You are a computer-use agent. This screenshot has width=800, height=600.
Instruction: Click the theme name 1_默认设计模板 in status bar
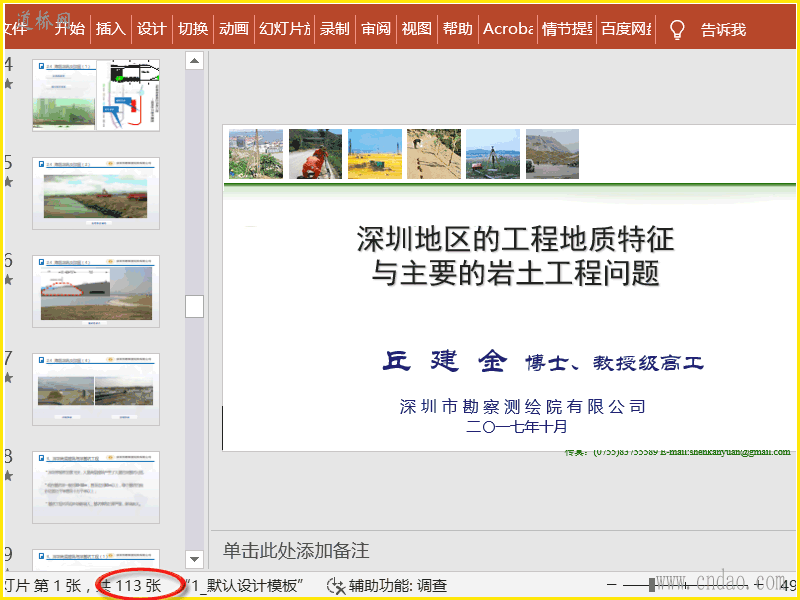[246, 586]
